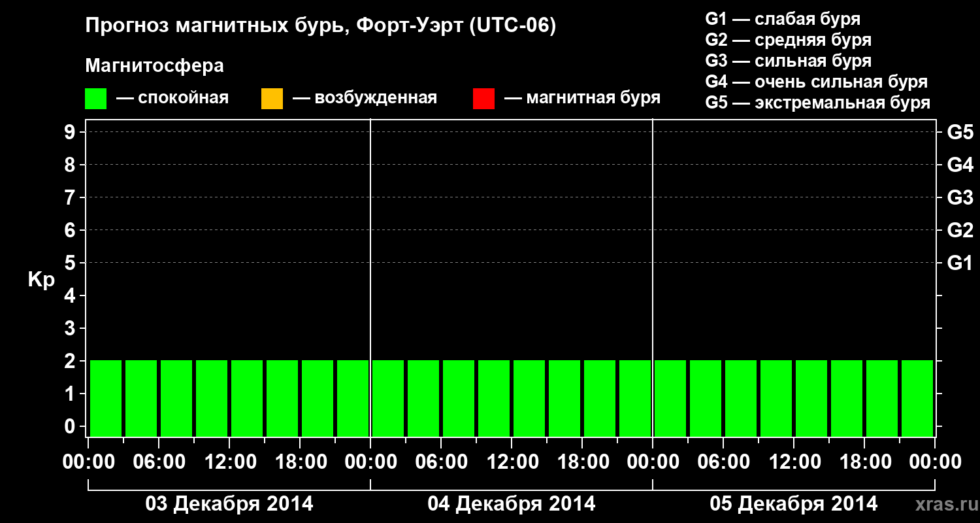Click the last green bar of 05 Декабря
The image size is (980, 523).
(917, 398)
